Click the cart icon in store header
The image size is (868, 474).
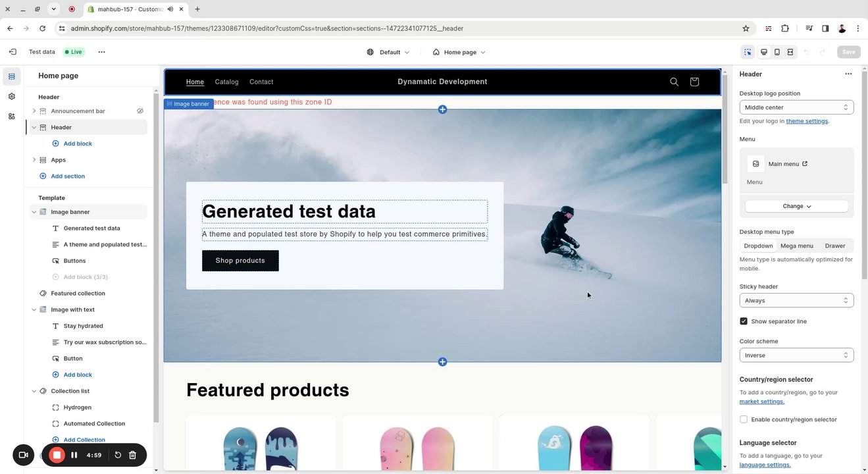click(x=694, y=82)
